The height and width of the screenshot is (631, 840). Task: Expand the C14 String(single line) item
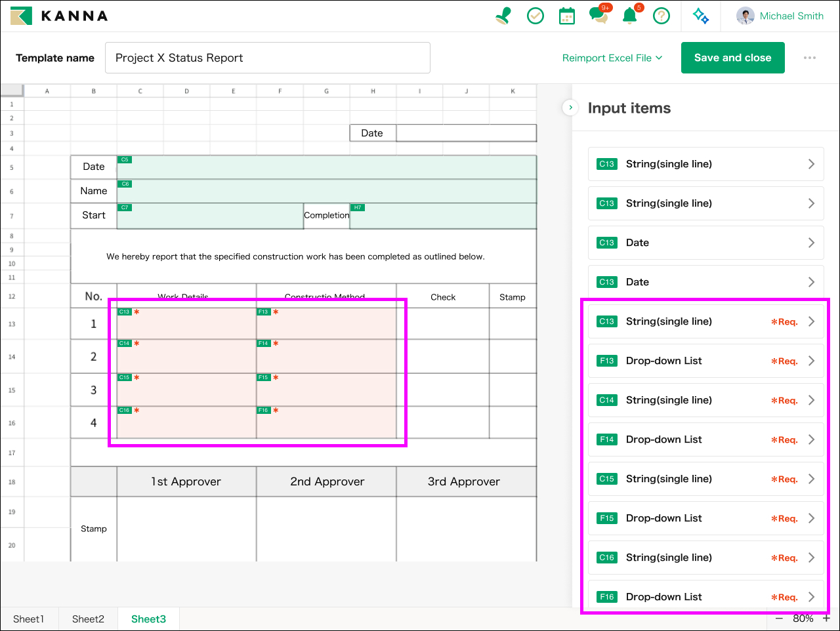[x=705, y=400]
